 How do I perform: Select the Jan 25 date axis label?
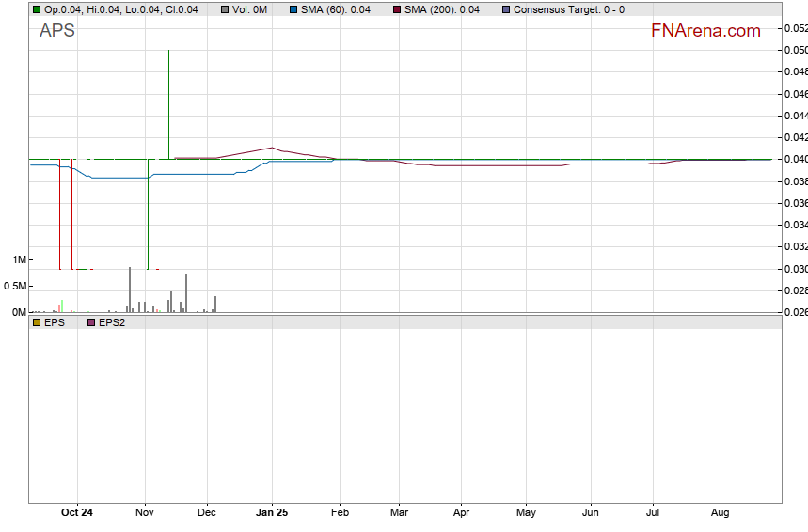point(272,513)
